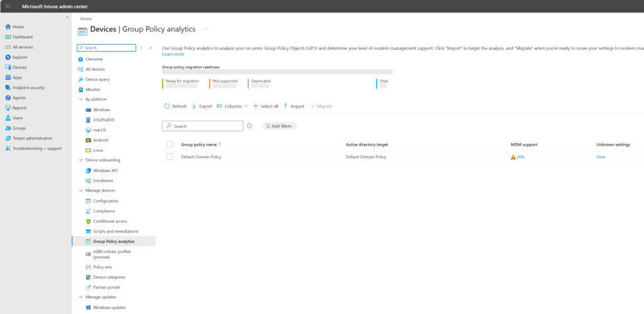Click the Device query icon
Viewport: 644px width, 314px height.
point(80,80)
